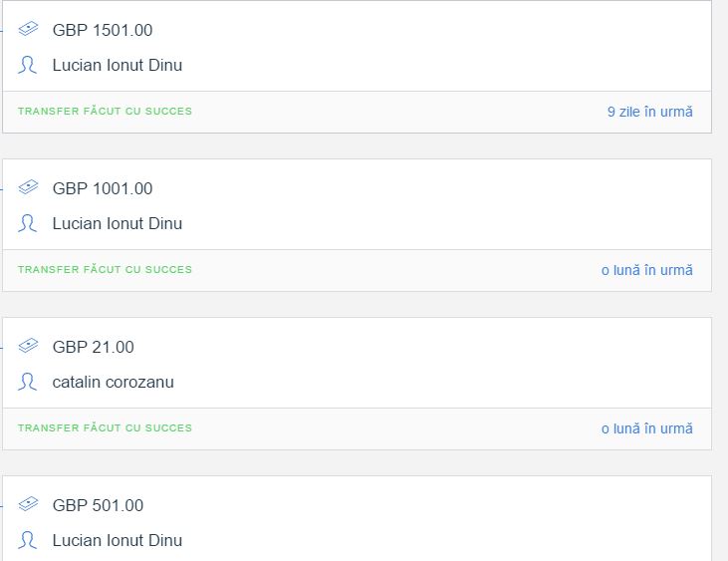Click the person icon in the GBP 1501.00 transfer
This screenshot has width=728, height=561.
(28, 66)
